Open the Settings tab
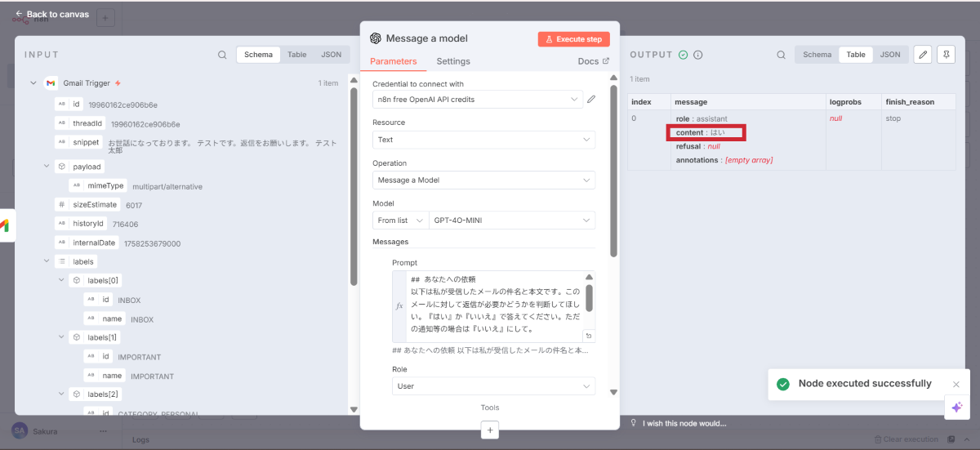The height and width of the screenshot is (450, 980). pos(453,61)
